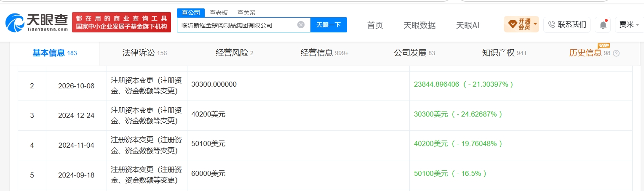This screenshot has width=644, height=191.
Task: Click the VIP membership diamond icon
Action: coord(512,25)
